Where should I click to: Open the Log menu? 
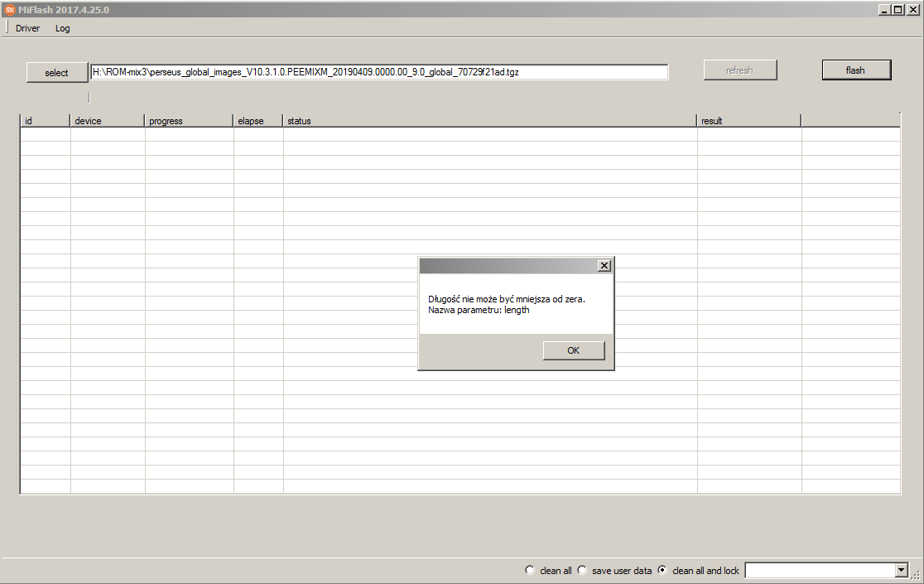63,28
